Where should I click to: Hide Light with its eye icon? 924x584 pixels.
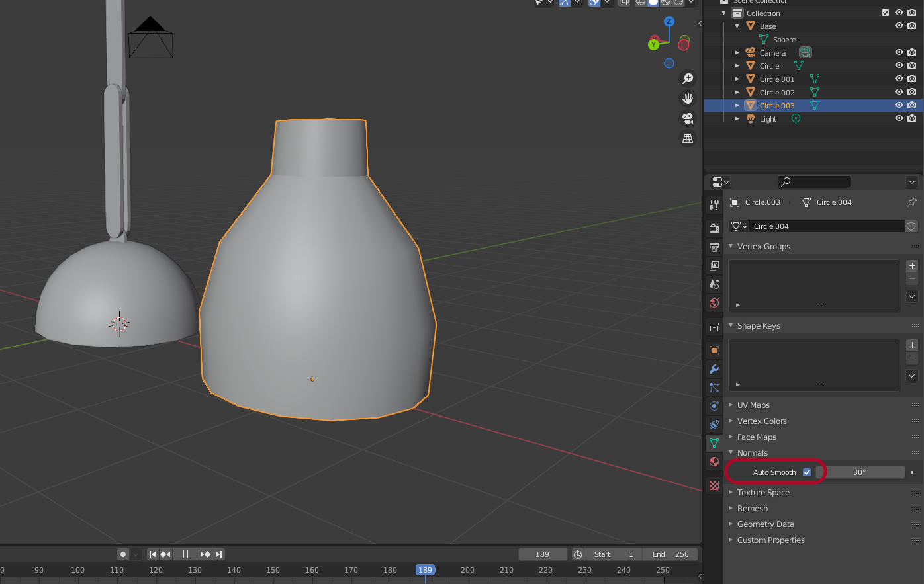click(x=899, y=118)
